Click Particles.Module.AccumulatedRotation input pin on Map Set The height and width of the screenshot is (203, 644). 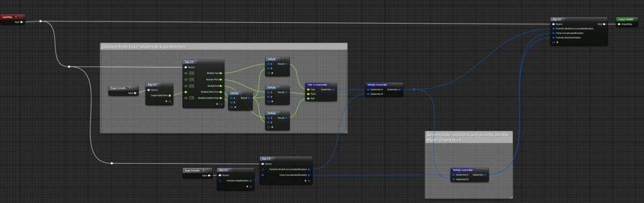tap(553, 28)
